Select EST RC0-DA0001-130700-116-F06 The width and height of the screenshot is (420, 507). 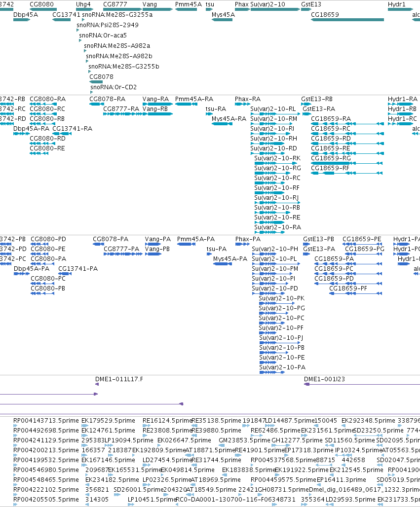(225, 499)
